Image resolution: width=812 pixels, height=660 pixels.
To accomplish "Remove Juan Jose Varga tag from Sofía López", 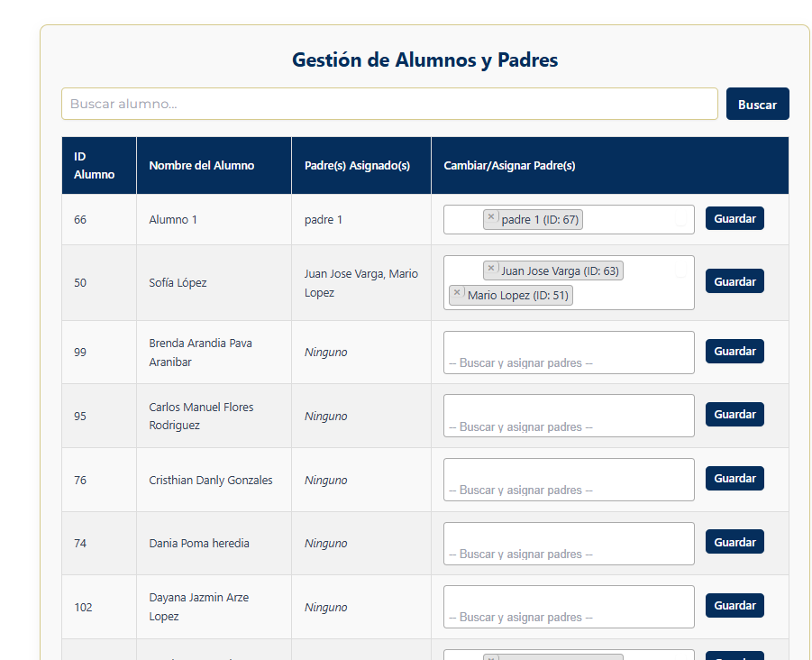I will coord(491,269).
